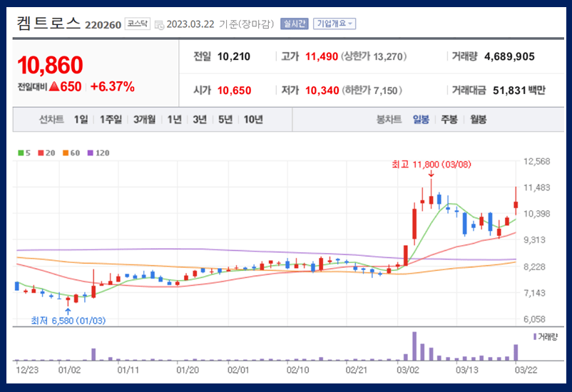Click the low price 10,340
The image size is (572, 392).
[322, 91]
